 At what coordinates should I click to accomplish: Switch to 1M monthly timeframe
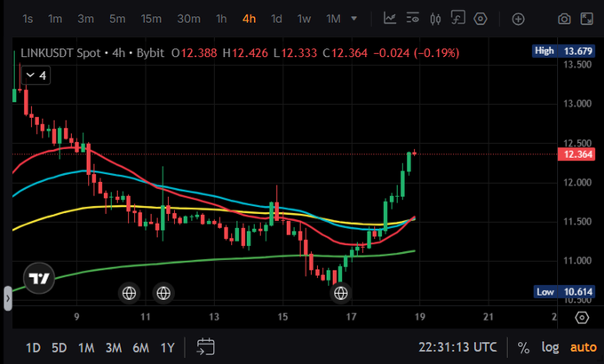[x=333, y=19]
